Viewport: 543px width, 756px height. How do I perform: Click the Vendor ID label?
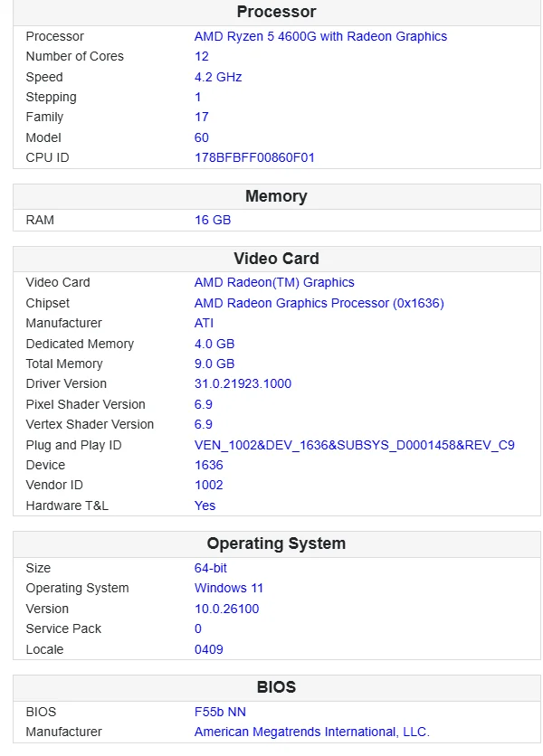coord(54,485)
